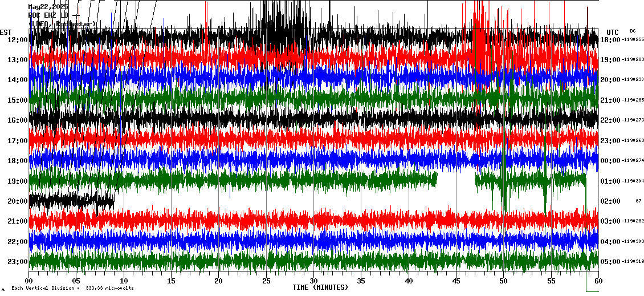
Task: Click DC offset value -1190304
Action: pos(632,180)
